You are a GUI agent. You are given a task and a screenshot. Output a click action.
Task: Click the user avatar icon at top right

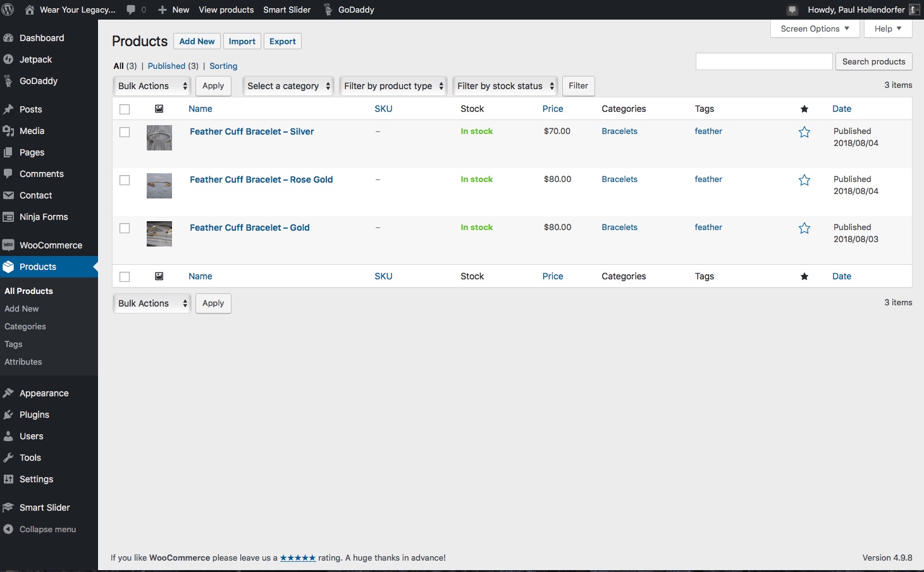pos(915,9)
